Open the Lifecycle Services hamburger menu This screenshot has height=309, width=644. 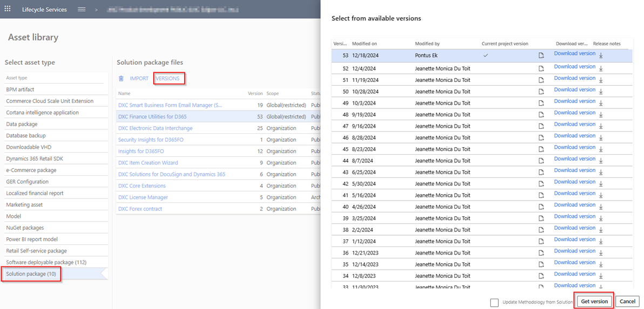pyautogui.click(x=82, y=9)
